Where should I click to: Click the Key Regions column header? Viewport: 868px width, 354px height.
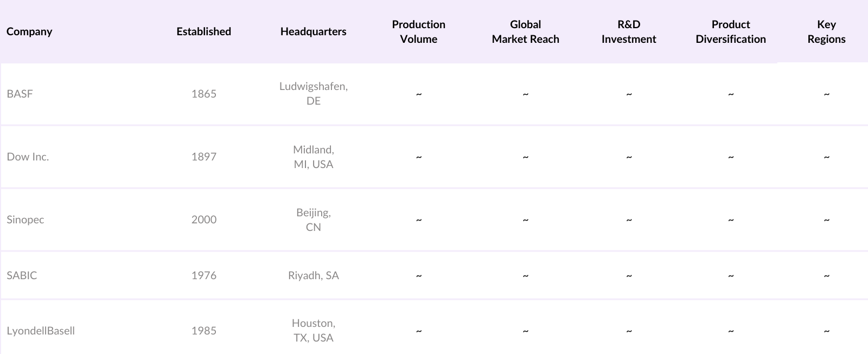point(826,31)
